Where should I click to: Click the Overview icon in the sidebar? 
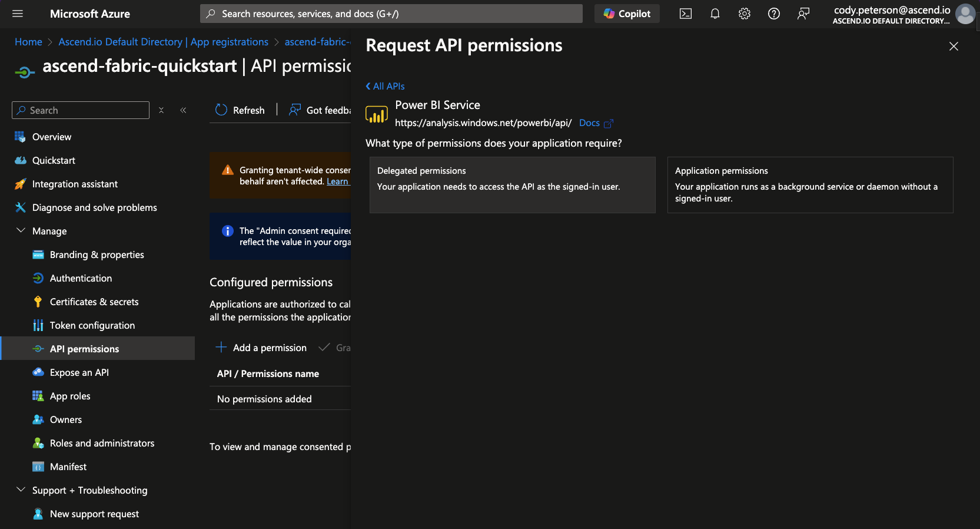[20, 137]
